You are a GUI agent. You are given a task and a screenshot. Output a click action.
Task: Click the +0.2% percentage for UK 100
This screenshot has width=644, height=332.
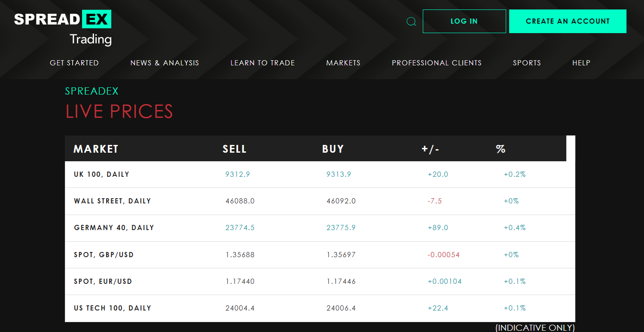click(x=515, y=175)
